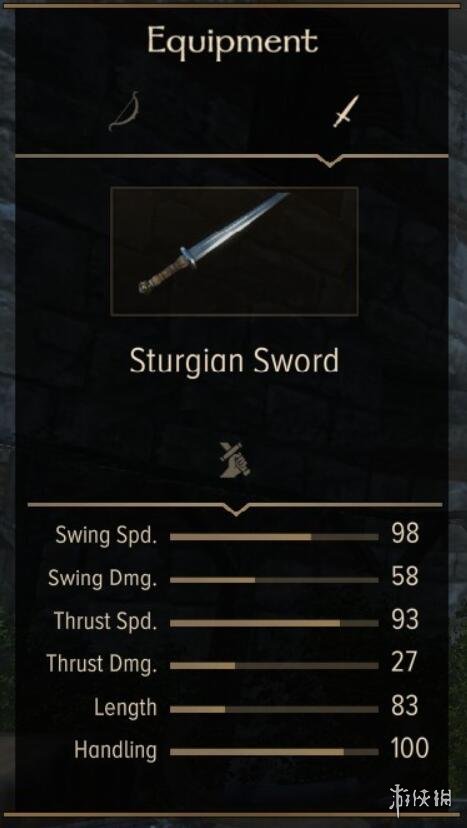The height and width of the screenshot is (828, 467).
Task: Click the Handling stat bar
Action: (x=274, y=752)
